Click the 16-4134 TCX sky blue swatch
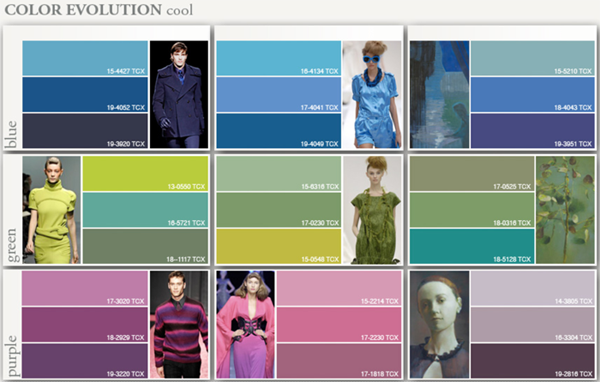600x382 pixels. pos(279,58)
